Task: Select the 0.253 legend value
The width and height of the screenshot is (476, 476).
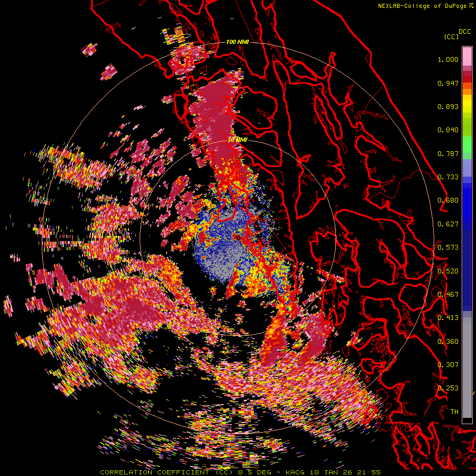Action: 448,388
